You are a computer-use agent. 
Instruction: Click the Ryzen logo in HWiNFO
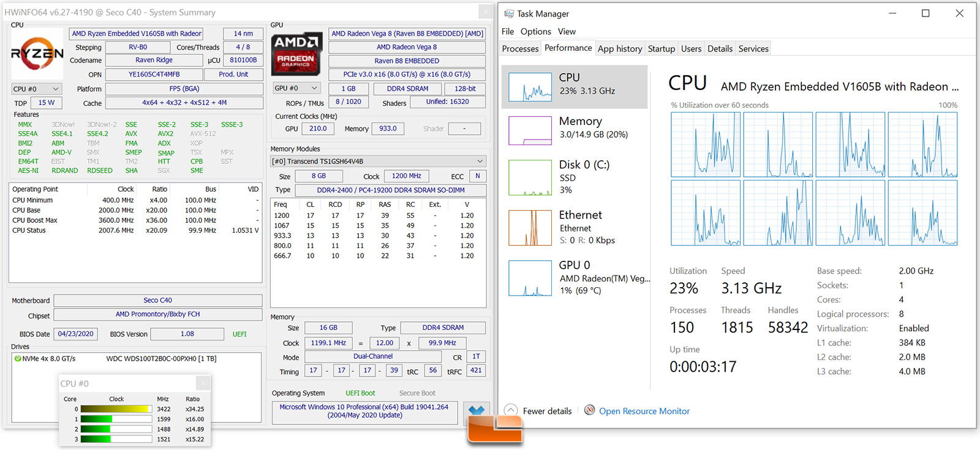(37, 54)
